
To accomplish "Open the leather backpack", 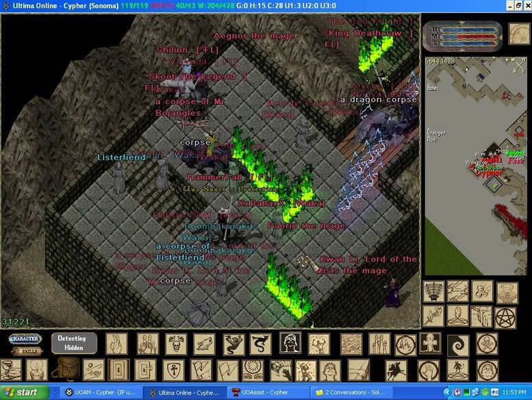I will coord(66,368).
